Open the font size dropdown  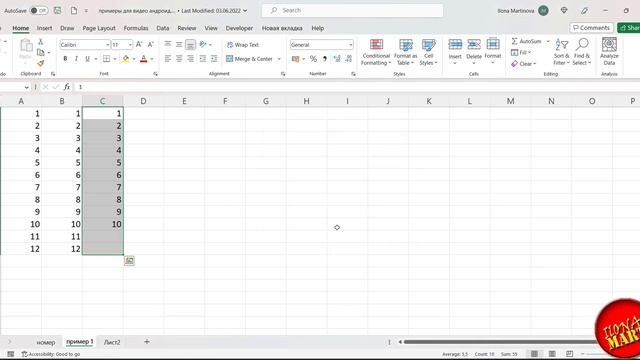click(x=130, y=45)
